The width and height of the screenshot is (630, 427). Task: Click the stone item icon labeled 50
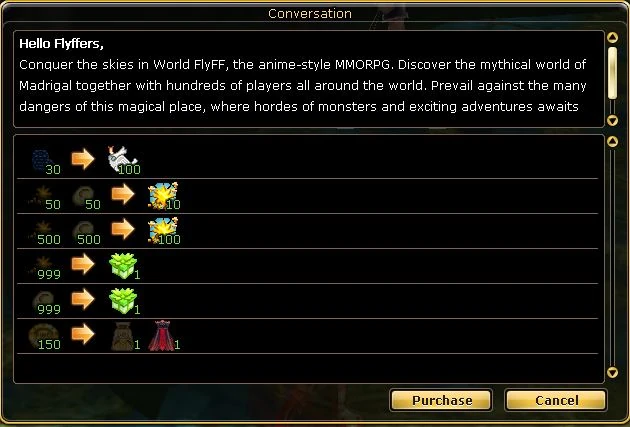86,197
